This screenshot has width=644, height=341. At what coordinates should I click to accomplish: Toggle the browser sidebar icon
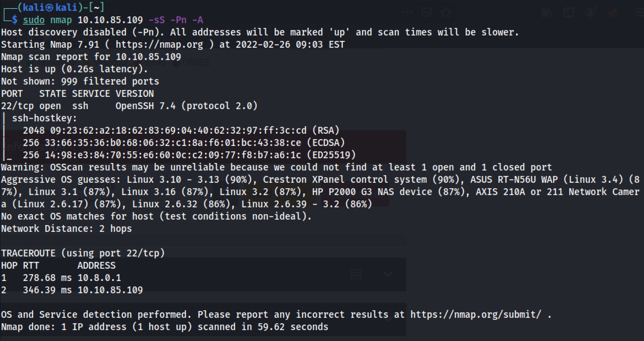click(569, 13)
